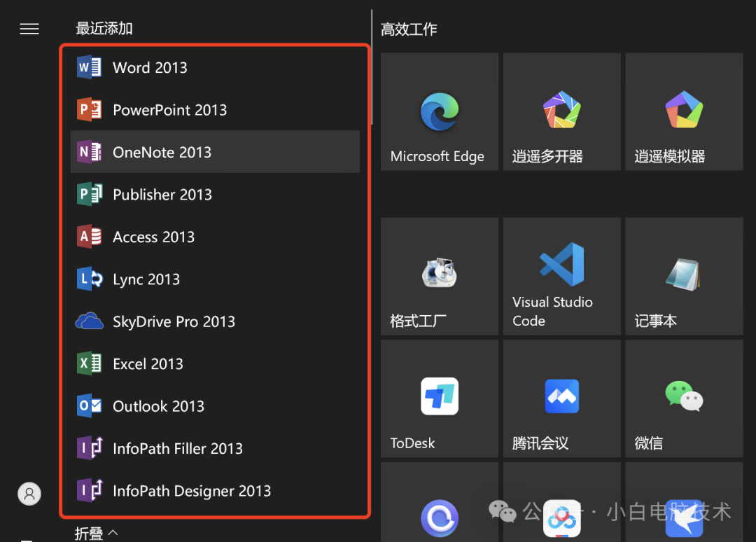The width and height of the screenshot is (756, 542).
Task: Click the PowerPoint 2013 icon
Action: [89, 109]
